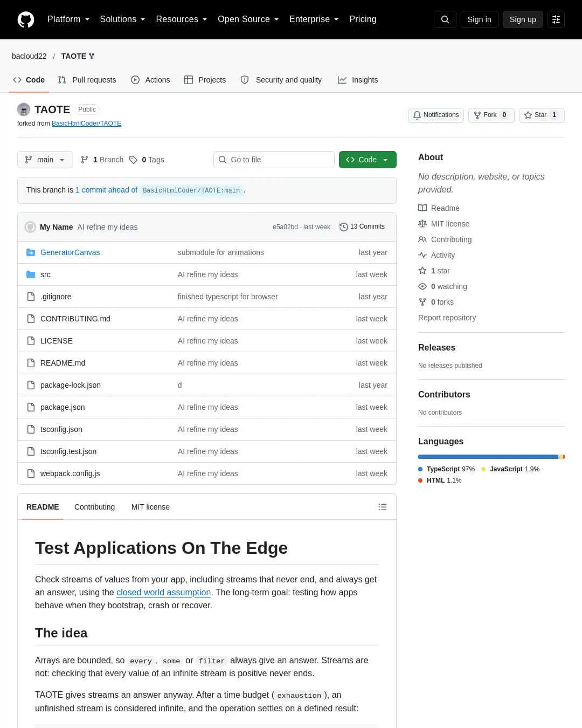
Task: Open the Code repository tab
Action: (29, 80)
